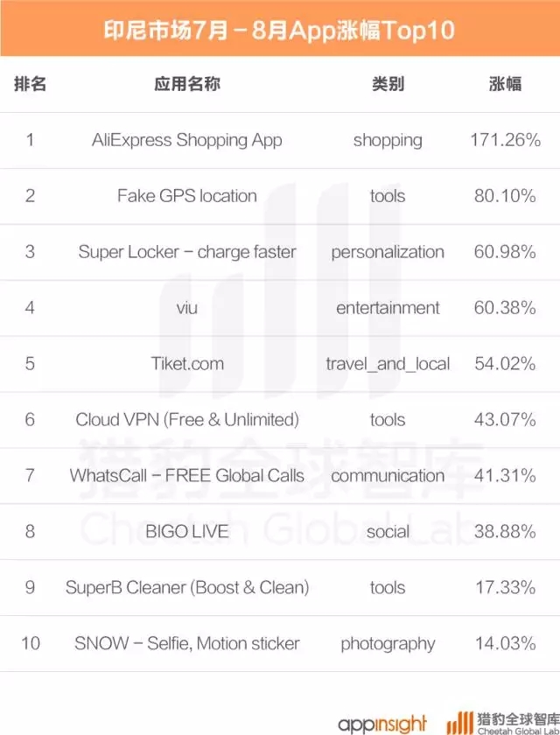Click the appinsight logo

pyautogui.click(x=381, y=724)
